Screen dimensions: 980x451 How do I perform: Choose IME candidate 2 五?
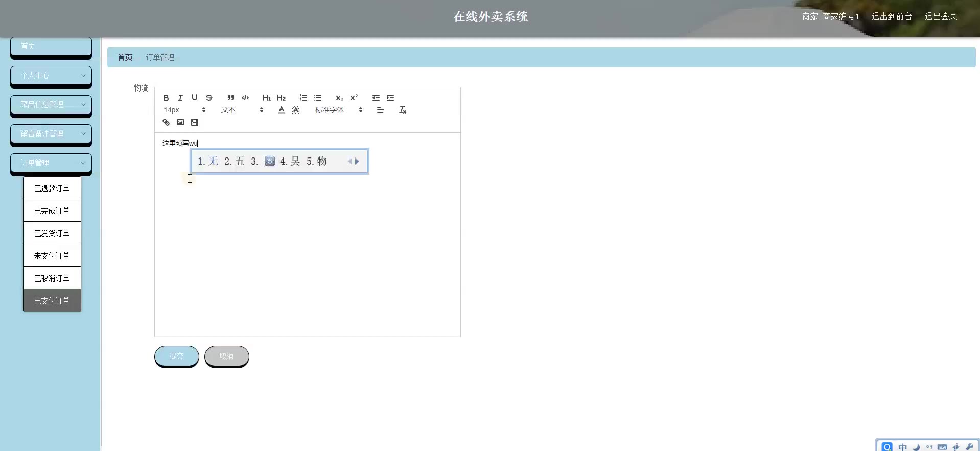235,162
